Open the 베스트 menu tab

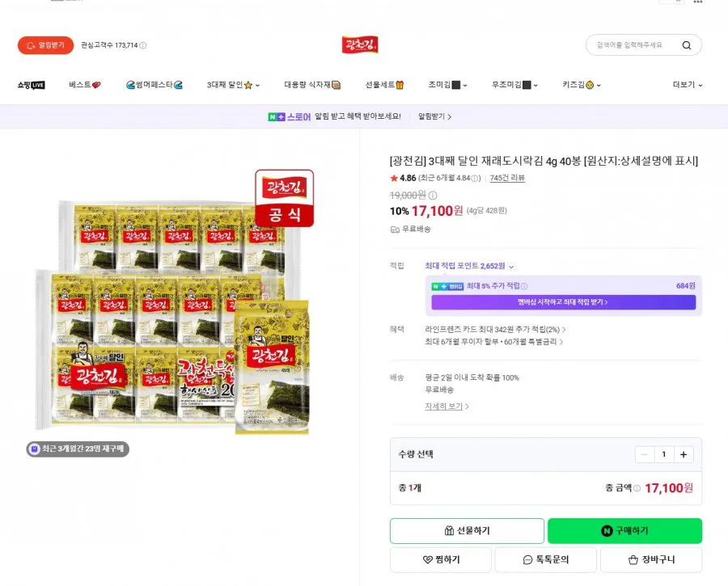[x=84, y=85]
